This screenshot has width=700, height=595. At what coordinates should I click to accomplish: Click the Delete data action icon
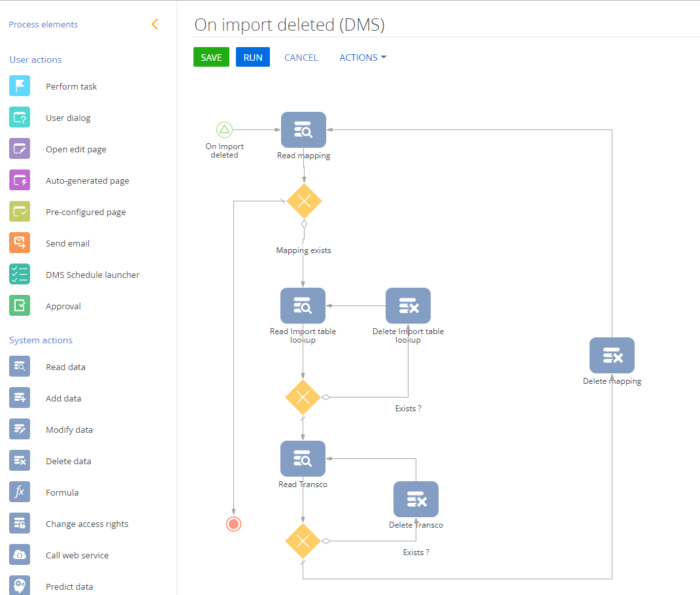pyautogui.click(x=19, y=460)
